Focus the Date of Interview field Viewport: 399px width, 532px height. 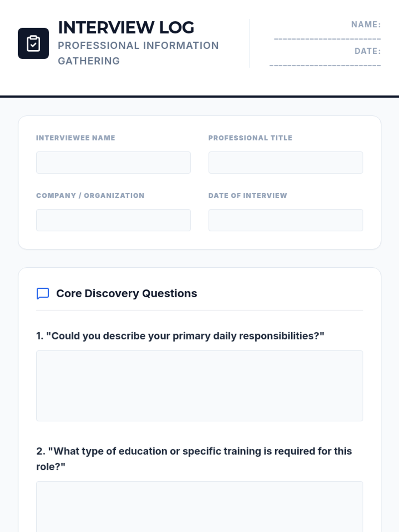[285, 220]
